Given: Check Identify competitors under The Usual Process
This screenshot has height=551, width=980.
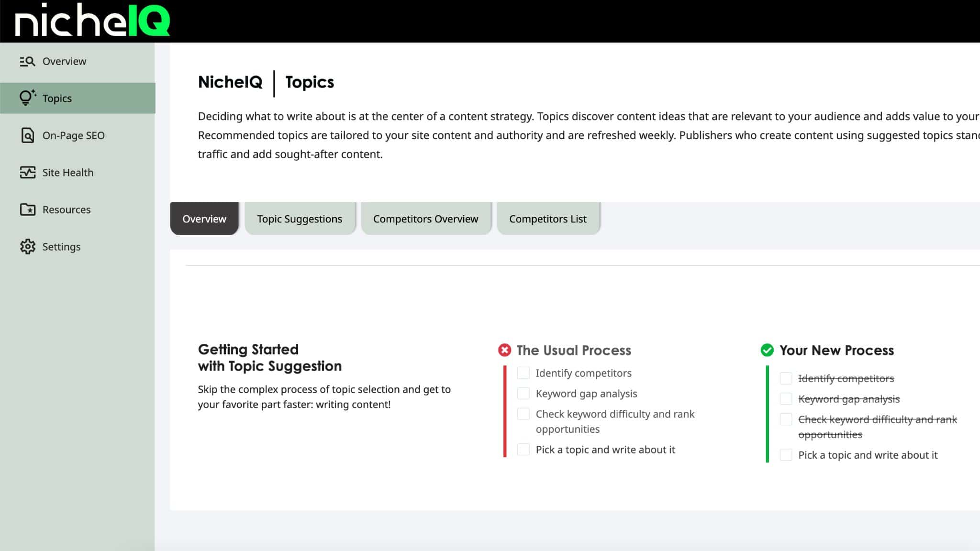Looking at the screenshot, I should pyautogui.click(x=523, y=373).
